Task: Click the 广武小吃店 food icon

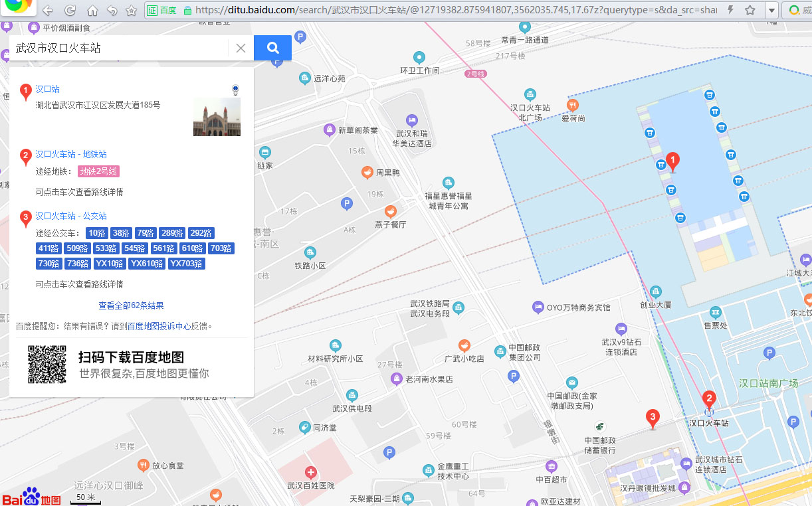Action: pyautogui.click(x=464, y=345)
